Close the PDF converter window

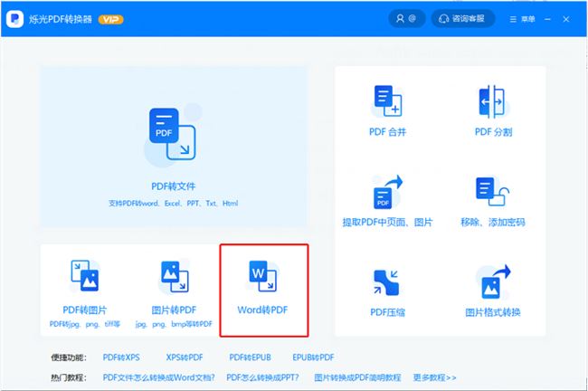(x=566, y=19)
